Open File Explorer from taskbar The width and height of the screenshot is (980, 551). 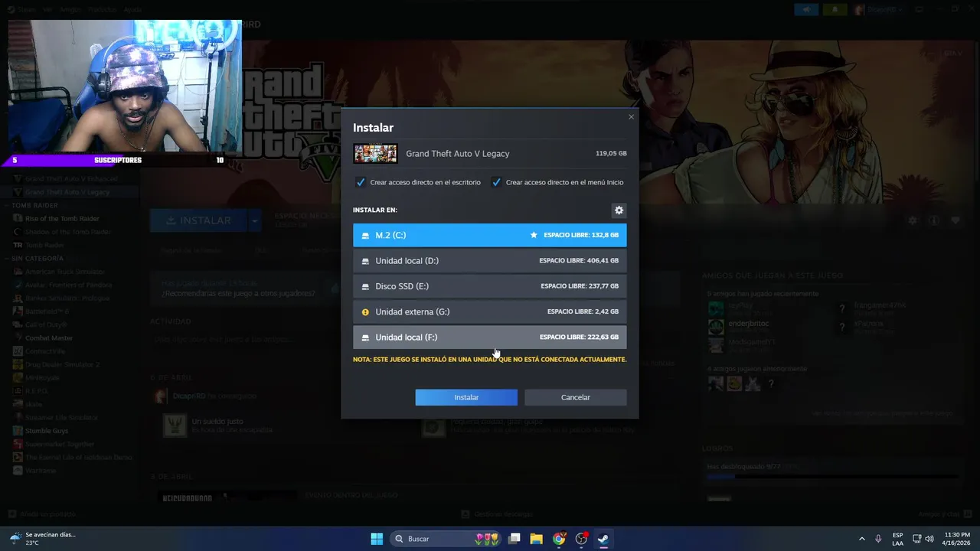click(537, 539)
